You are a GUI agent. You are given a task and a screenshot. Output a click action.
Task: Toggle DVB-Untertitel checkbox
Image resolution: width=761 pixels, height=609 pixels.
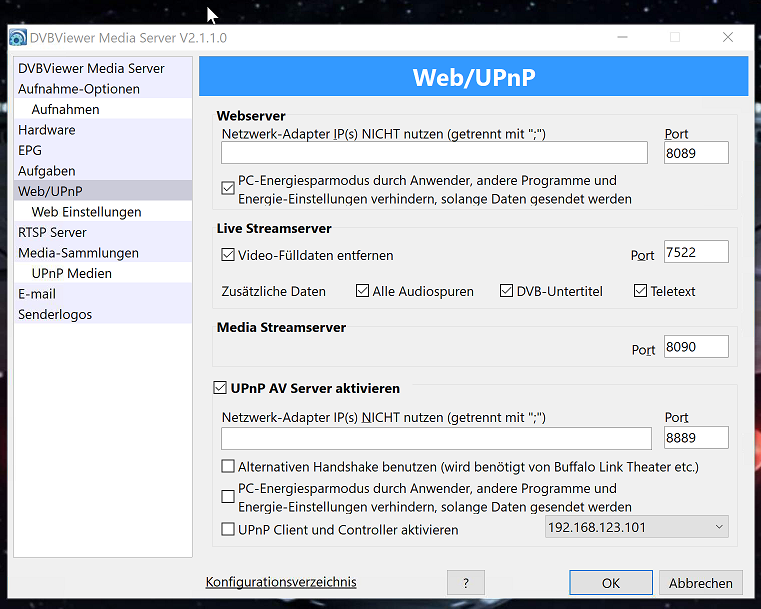(x=506, y=291)
